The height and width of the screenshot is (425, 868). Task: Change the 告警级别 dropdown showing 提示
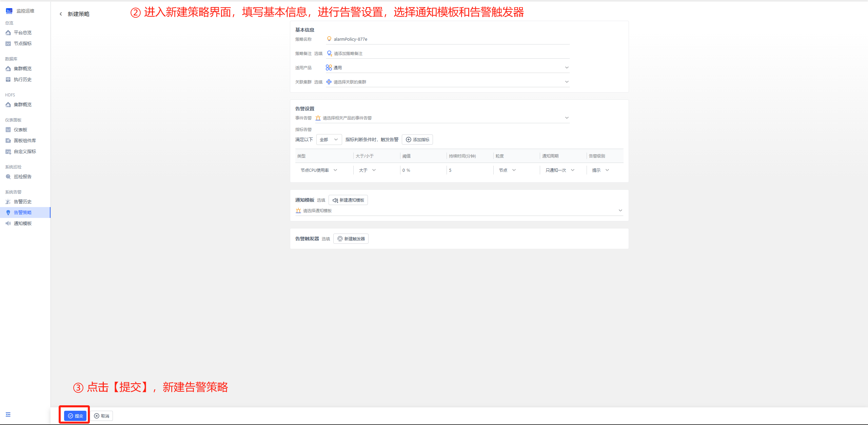coord(600,170)
